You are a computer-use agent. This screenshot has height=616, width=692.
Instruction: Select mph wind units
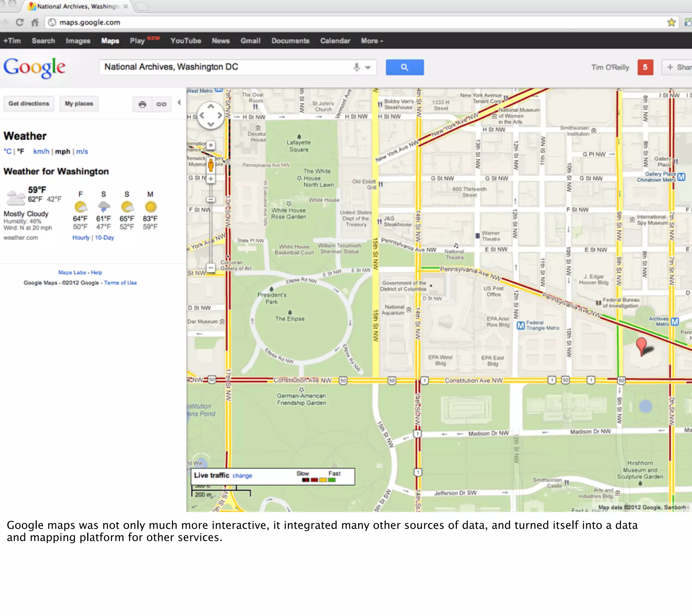(x=63, y=151)
